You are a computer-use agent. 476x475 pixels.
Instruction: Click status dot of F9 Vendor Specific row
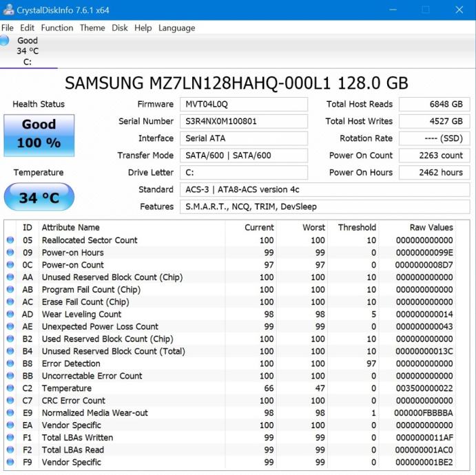[x=10, y=462]
